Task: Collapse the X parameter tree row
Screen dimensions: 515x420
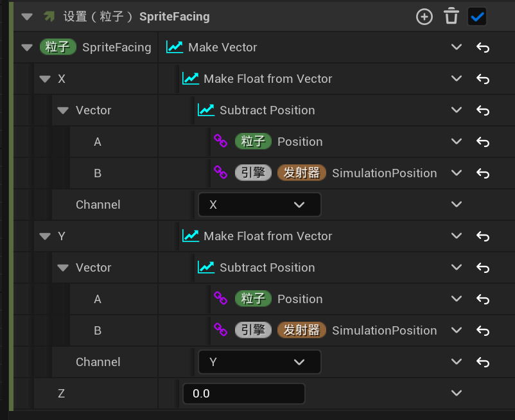Action: click(44, 79)
